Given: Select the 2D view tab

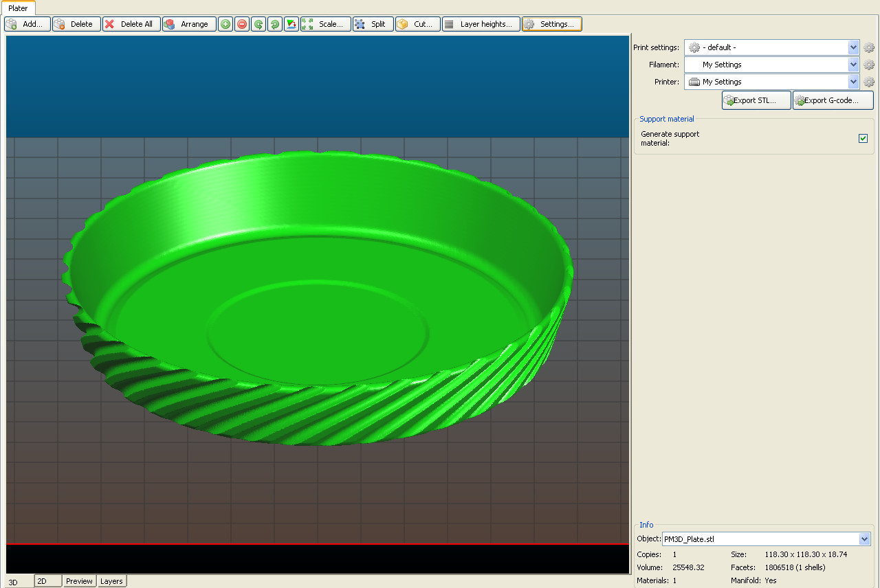Looking at the screenshot, I should pyautogui.click(x=48, y=581).
